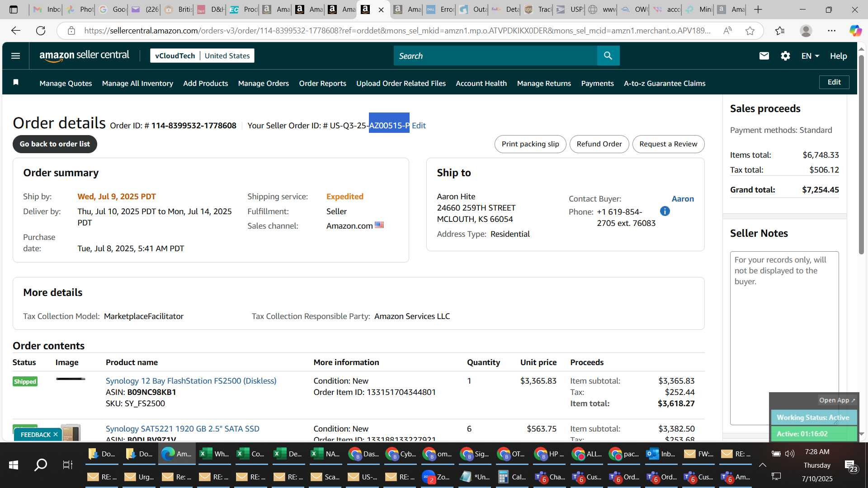This screenshot has width=868, height=488.
Task: Open the notification center icon
Action: (x=851, y=466)
